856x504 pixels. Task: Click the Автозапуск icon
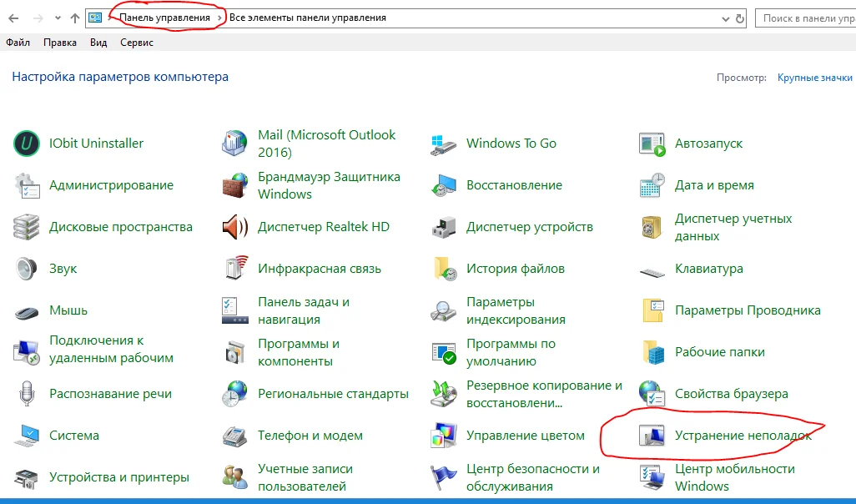pyautogui.click(x=652, y=144)
